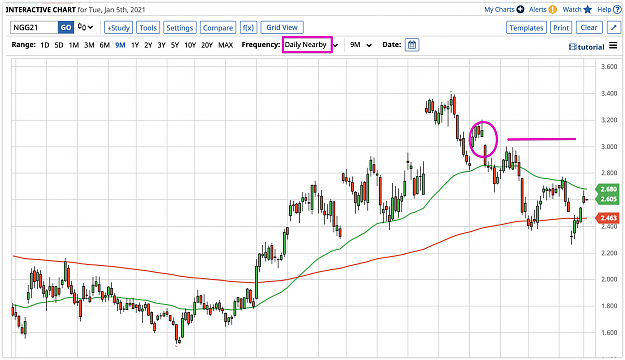Click the 3.600 price axis label
The height and width of the screenshot is (360, 625).
(609, 67)
